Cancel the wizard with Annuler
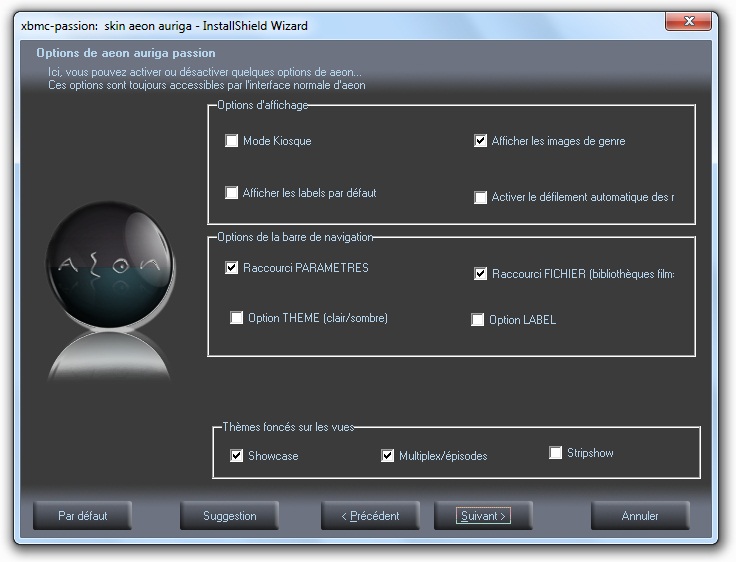Image resolution: width=736 pixels, height=562 pixels. pyautogui.click(x=640, y=516)
